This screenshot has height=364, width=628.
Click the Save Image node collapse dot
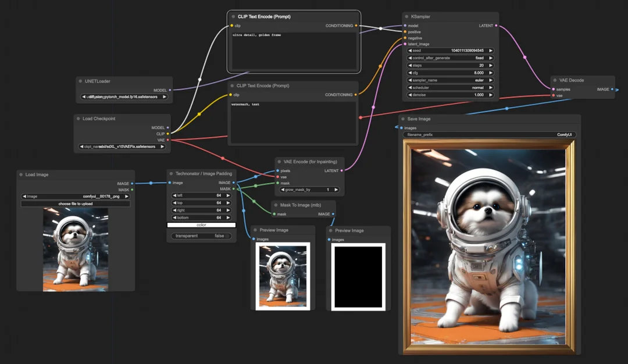pos(403,119)
